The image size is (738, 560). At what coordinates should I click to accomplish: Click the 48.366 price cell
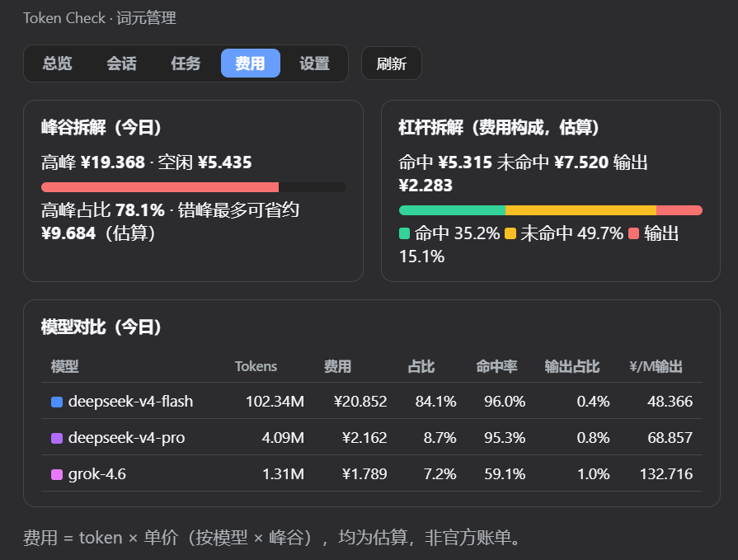(x=670, y=402)
